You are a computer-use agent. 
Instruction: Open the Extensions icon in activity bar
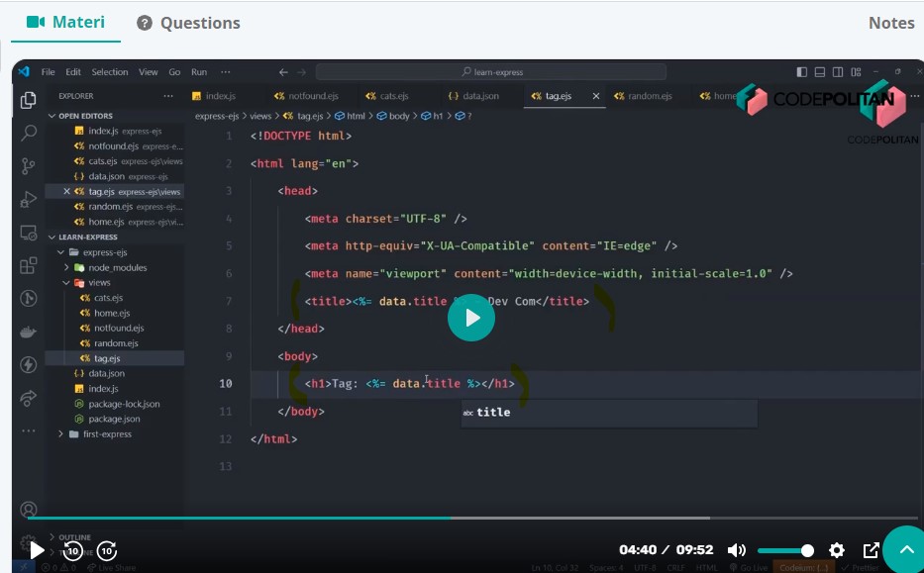(x=29, y=265)
